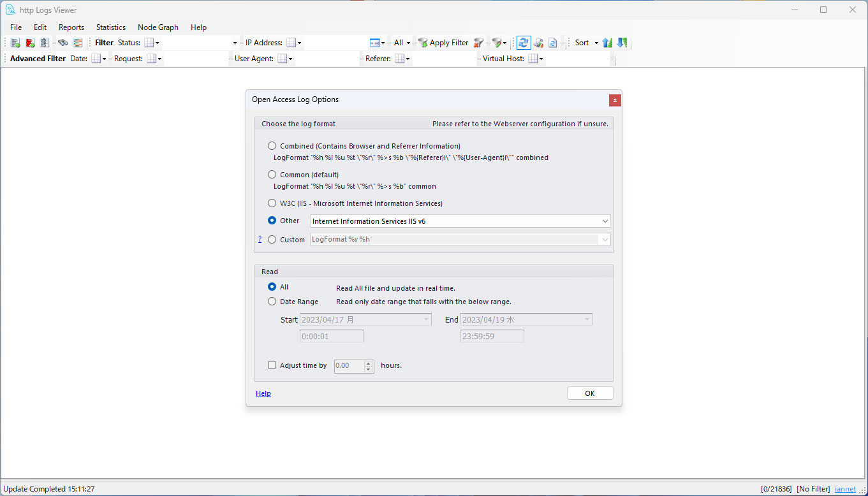The height and width of the screenshot is (496, 868).
Task: Select the Combined log format option
Action: [x=272, y=146]
